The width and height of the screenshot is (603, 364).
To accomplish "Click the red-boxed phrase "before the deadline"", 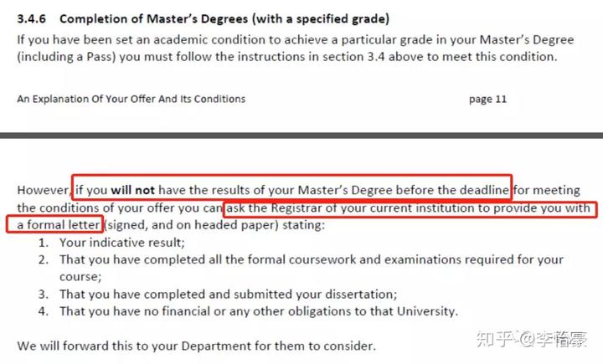I will [x=452, y=190].
